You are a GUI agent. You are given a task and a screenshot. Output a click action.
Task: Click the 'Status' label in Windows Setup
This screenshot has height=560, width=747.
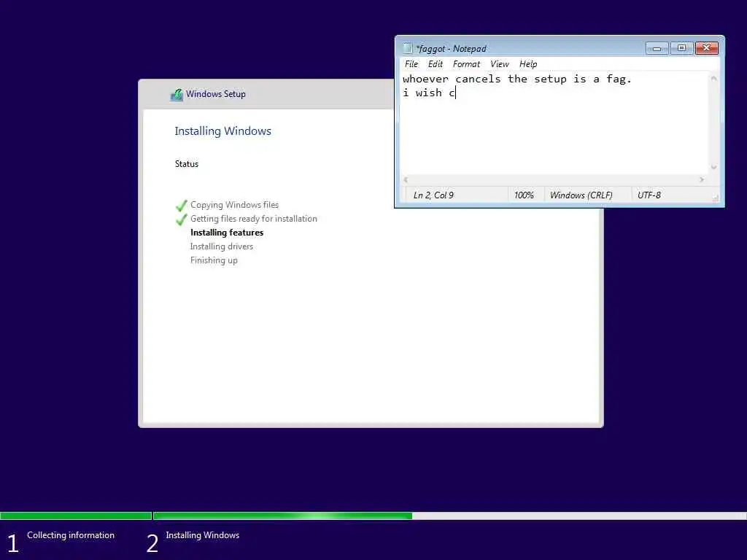pyautogui.click(x=186, y=164)
